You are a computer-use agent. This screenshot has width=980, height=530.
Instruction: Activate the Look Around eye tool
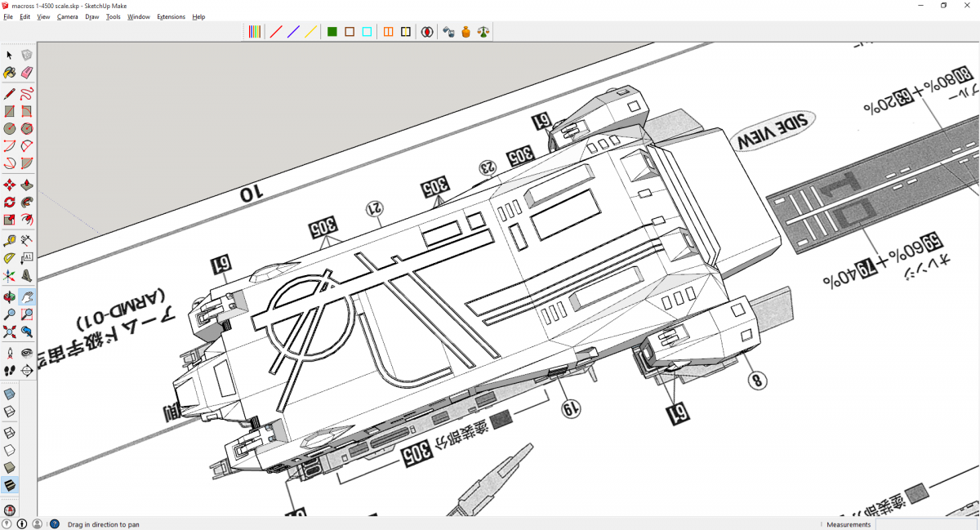[27, 353]
